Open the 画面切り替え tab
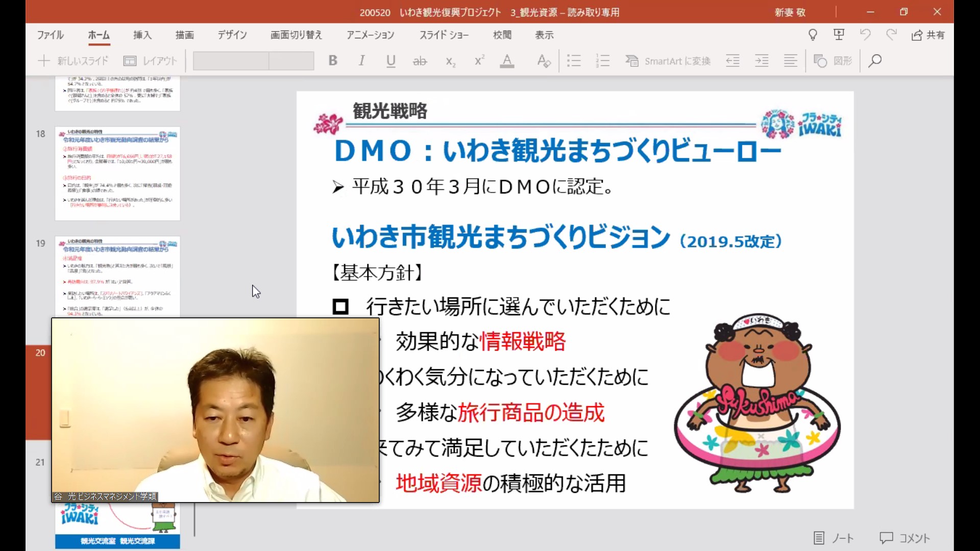The width and height of the screenshot is (980, 551). (297, 35)
